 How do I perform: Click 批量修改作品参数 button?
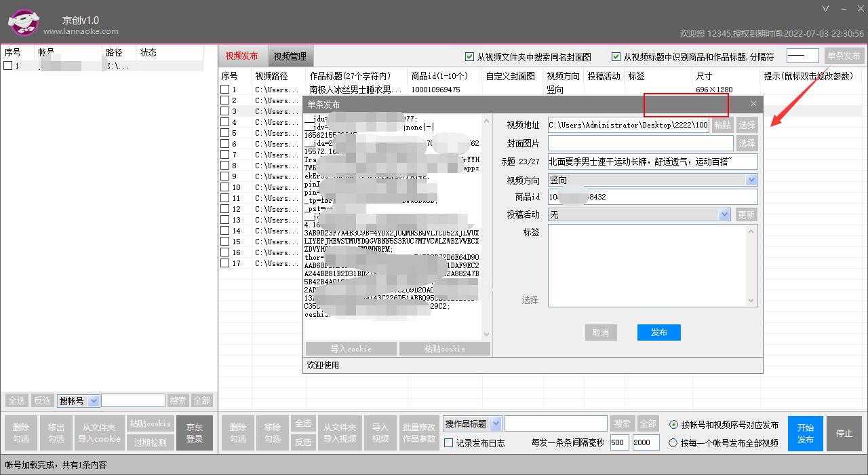point(419,434)
